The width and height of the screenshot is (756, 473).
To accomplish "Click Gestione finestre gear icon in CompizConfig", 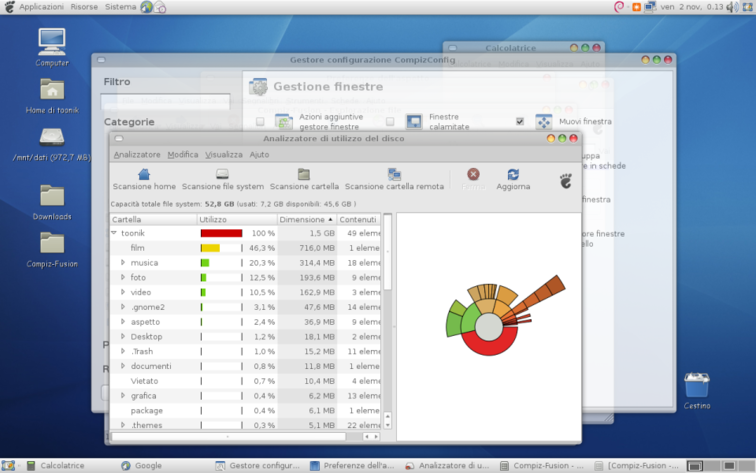I will pyautogui.click(x=258, y=87).
